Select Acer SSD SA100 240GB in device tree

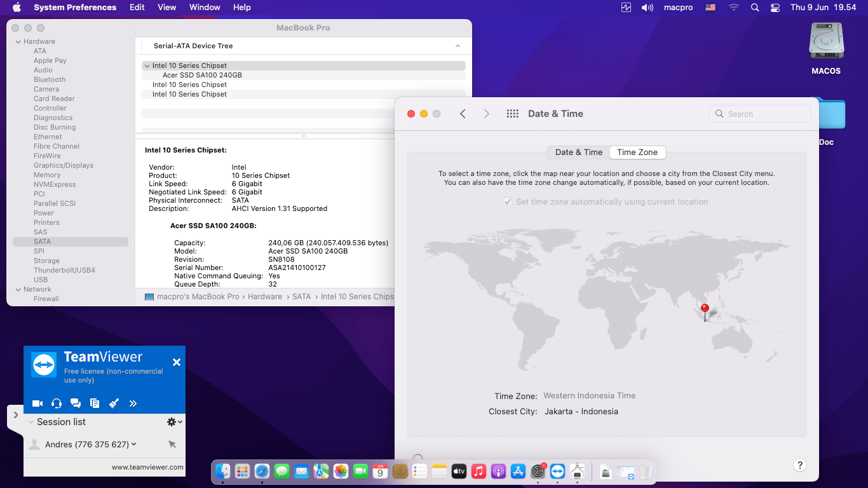pos(202,75)
